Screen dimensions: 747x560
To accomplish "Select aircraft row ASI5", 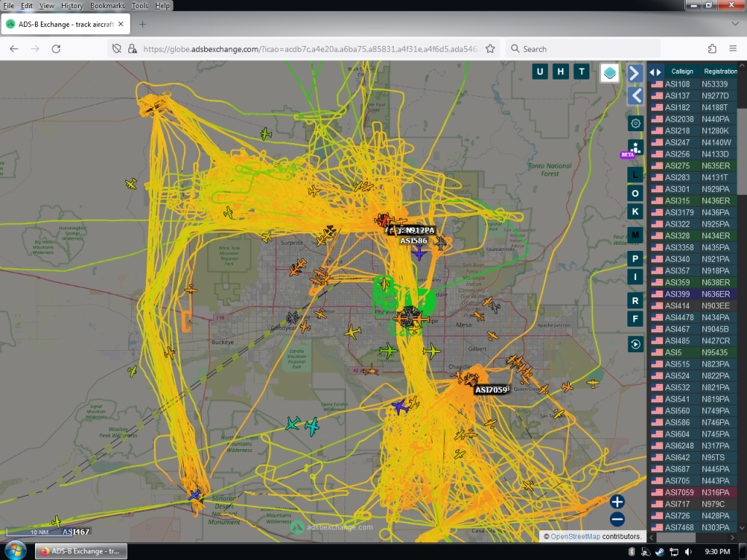I will pos(694,352).
